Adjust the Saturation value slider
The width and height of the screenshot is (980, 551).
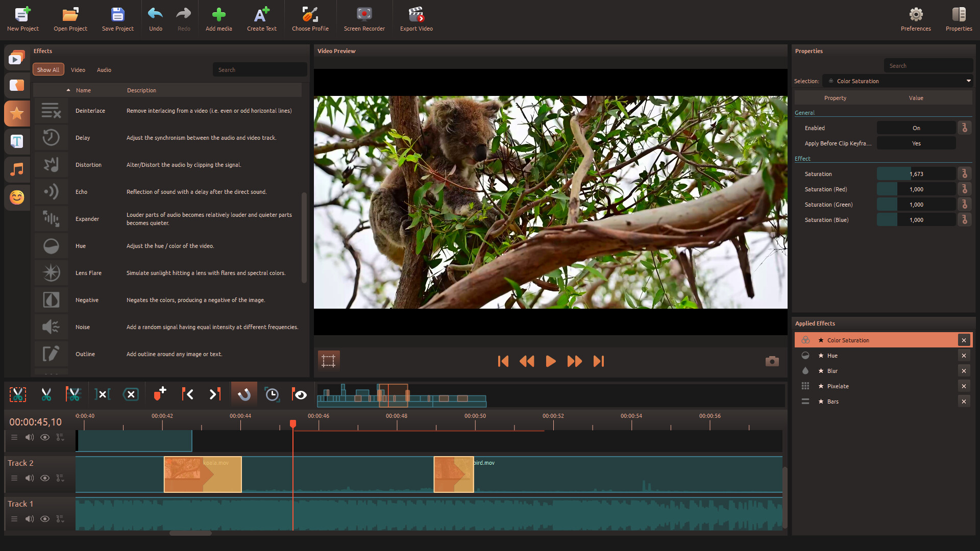916,174
